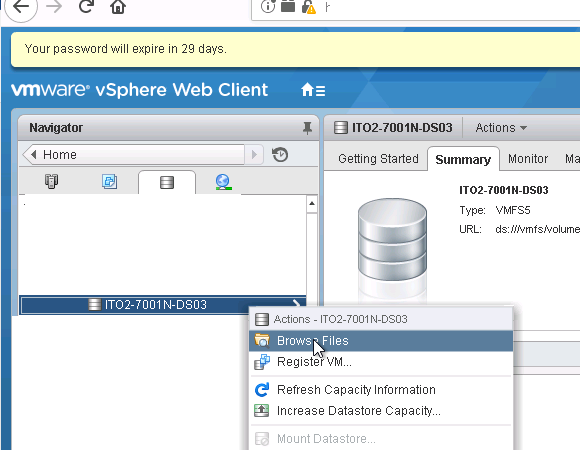This screenshot has width=580, height=450.
Task: Click the Mount Datastore... menu entry
Action: click(x=381, y=439)
